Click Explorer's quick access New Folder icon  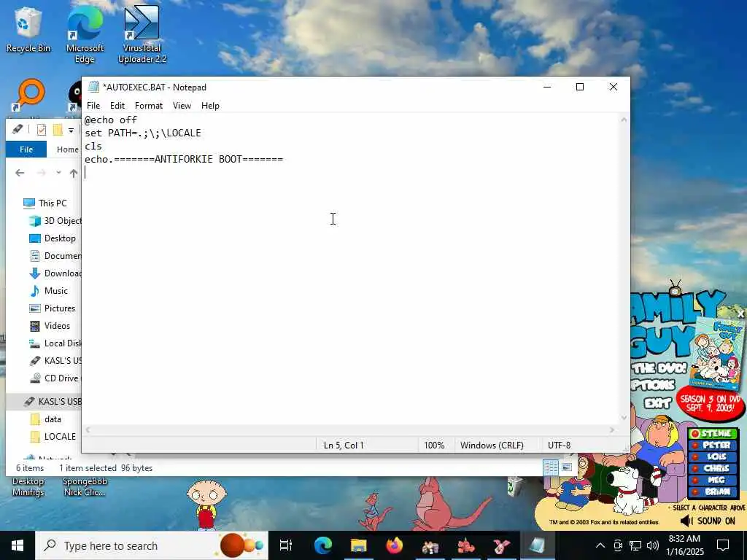[58, 130]
